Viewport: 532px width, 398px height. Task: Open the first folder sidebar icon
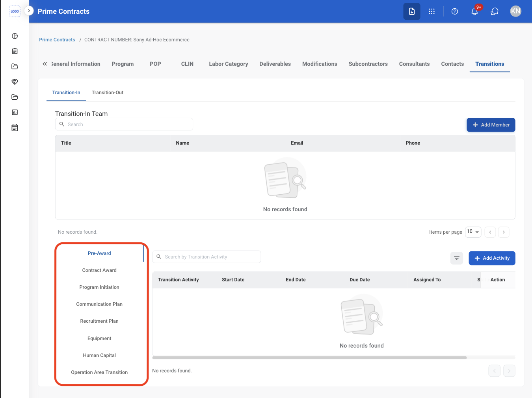(15, 66)
